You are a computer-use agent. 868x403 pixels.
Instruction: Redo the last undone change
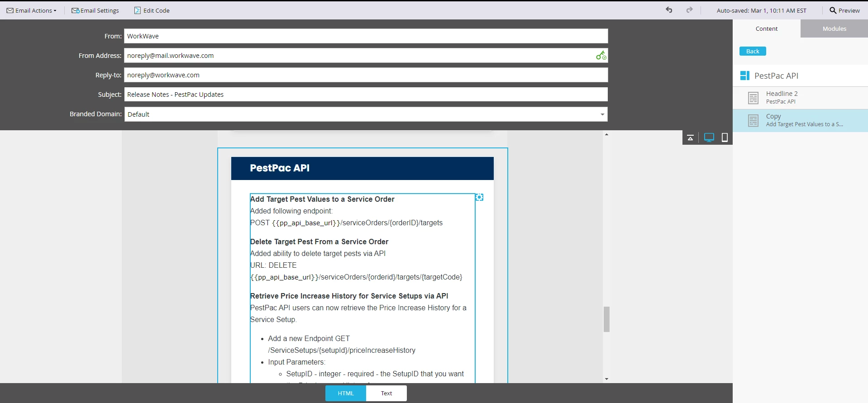pyautogui.click(x=689, y=10)
